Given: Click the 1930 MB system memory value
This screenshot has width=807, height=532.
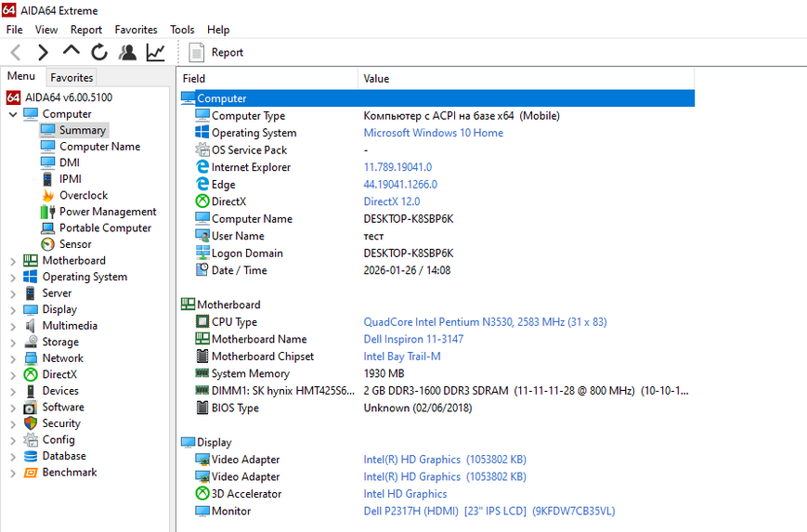Looking at the screenshot, I should (x=384, y=373).
